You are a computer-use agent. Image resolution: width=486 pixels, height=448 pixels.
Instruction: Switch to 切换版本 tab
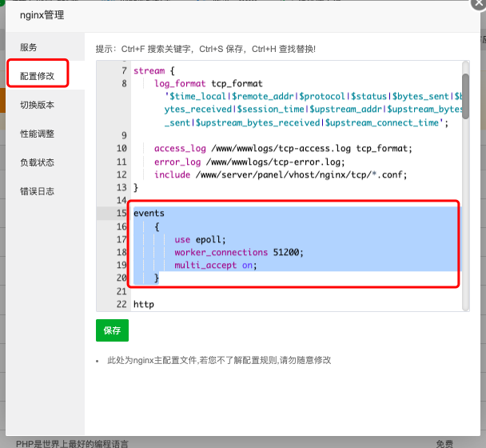pos(38,105)
